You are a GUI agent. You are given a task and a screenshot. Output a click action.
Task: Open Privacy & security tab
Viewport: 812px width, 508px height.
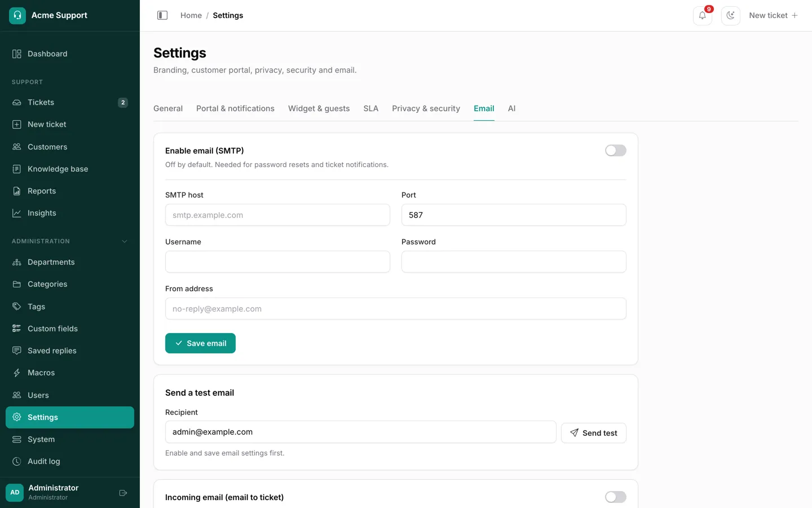(426, 108)
